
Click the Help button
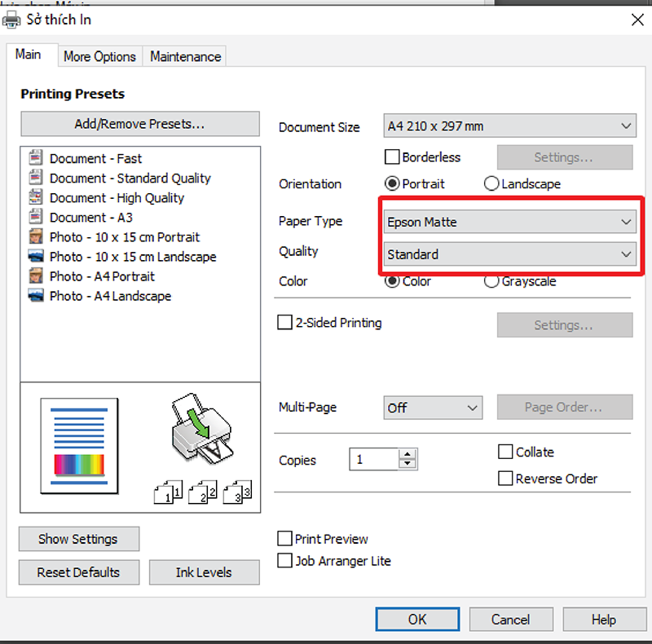point(604,620)
